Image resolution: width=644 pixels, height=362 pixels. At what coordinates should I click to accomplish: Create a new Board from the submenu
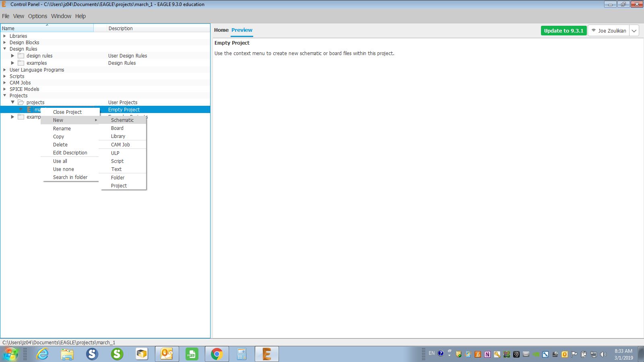pyautogui.click(x=123, y=128)
